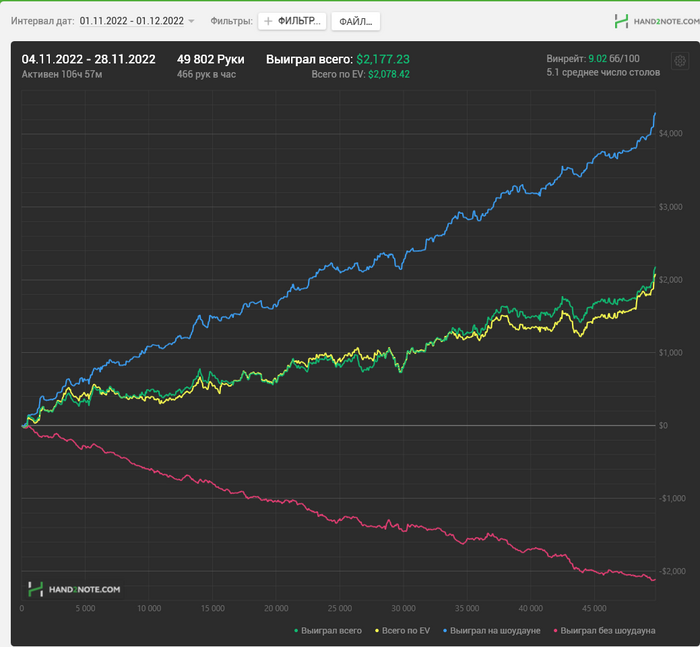
Task: Click the yellow legend dot for Всего по EV
Action: [x=377, y=631]
